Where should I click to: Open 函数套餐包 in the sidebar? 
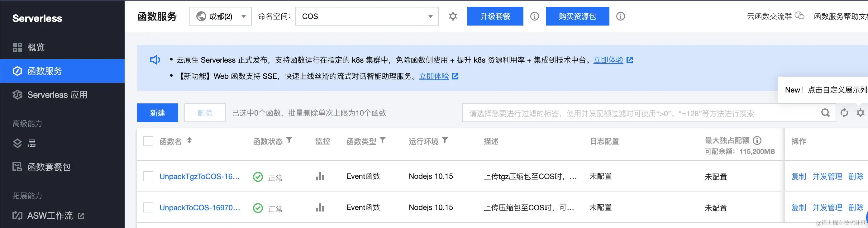[62, 167]
